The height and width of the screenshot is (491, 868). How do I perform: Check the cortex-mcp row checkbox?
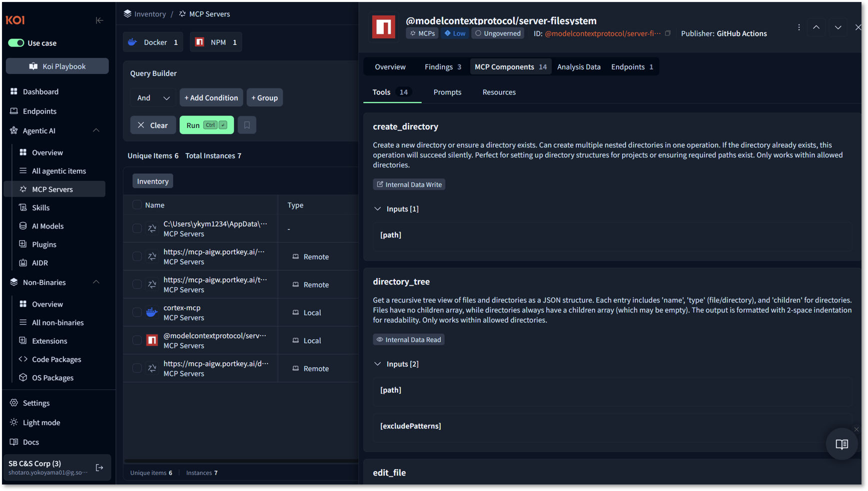[x=137, y=312]
